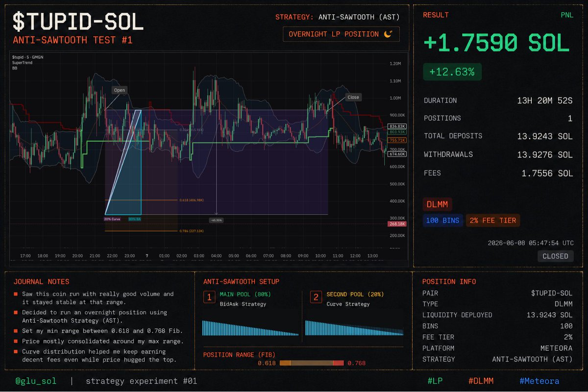Click the -65.95% measurement label
Image resolution: width=588 pixels, height=392 pixels.
coord(216,220)
